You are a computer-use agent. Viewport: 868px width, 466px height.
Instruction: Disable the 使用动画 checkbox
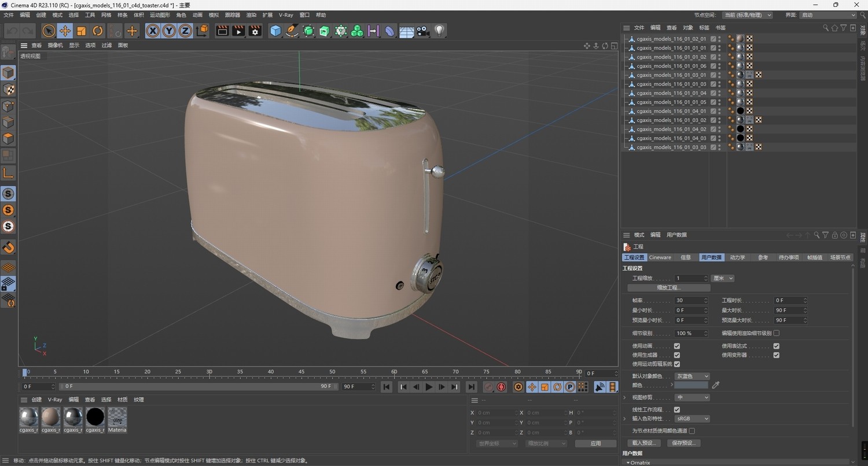[x=676, y=346]
